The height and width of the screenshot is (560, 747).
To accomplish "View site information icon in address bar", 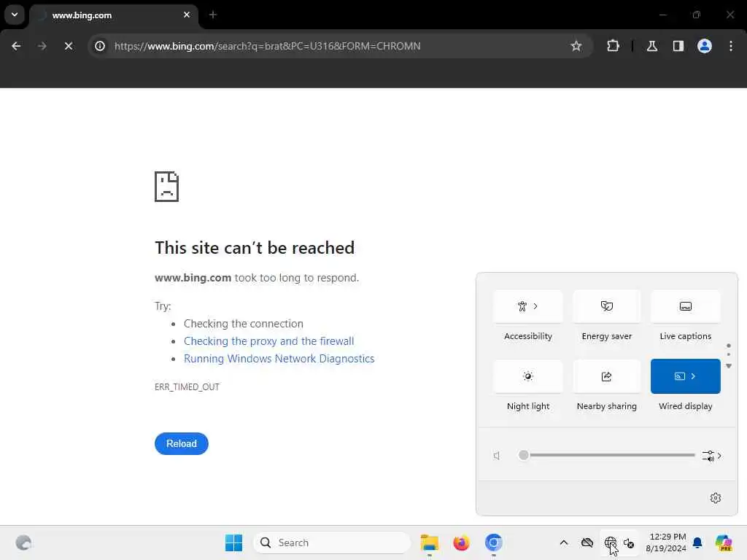I will [x=100, y=46].
